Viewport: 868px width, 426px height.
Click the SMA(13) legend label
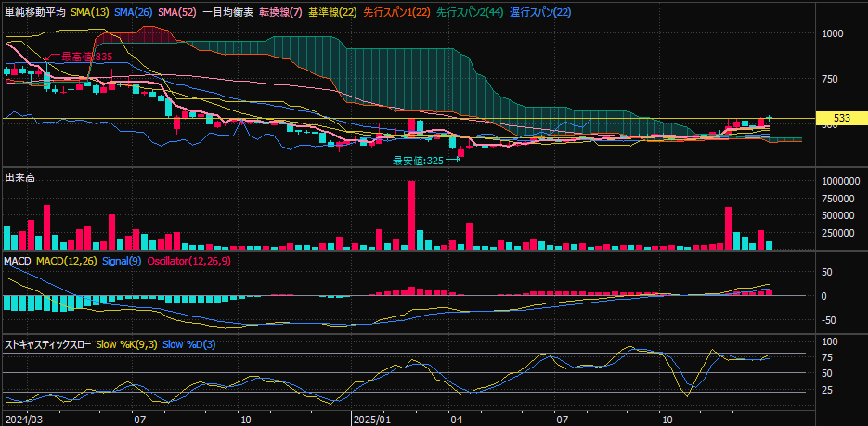pyautogui.click(x=91, y=13)
